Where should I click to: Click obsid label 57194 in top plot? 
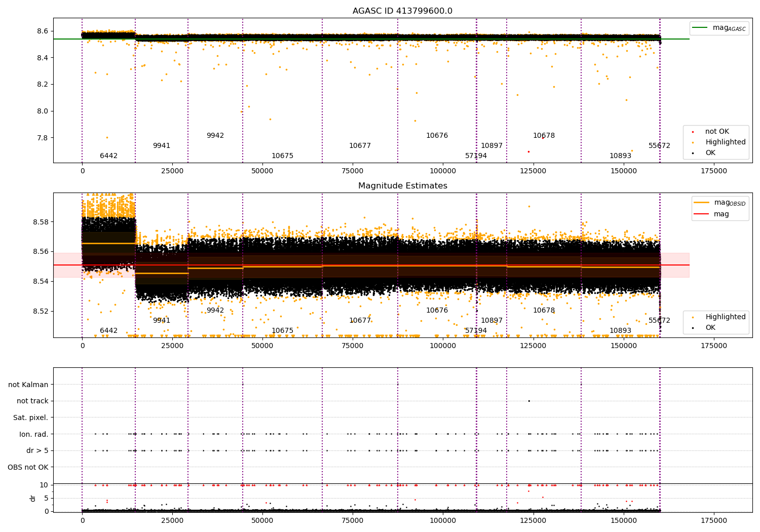pos(476,156)
